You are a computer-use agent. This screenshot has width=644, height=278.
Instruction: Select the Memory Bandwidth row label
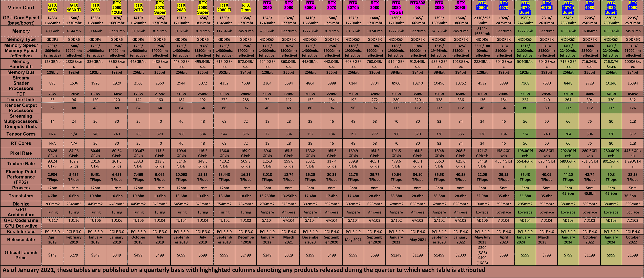[21, 64]
